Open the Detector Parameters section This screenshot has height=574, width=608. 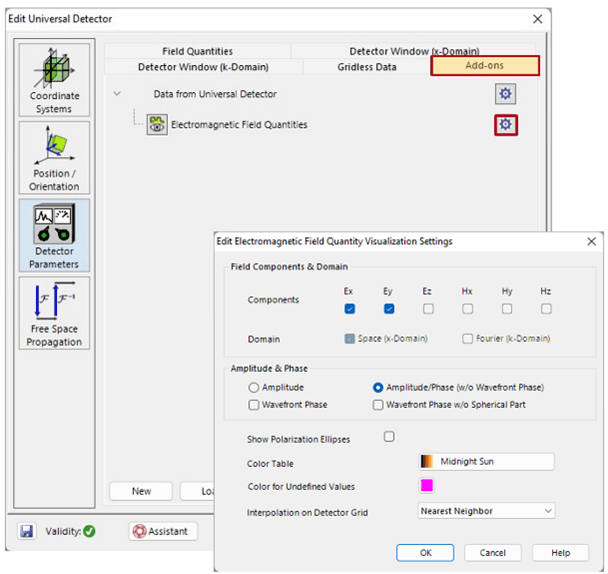pyautogui.click(x=54, y=235)
